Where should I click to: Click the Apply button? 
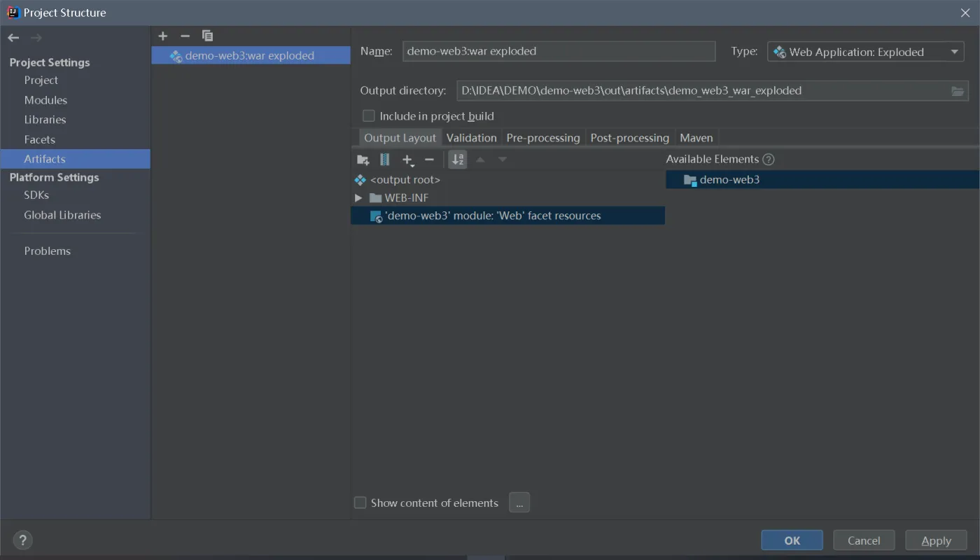937,540
